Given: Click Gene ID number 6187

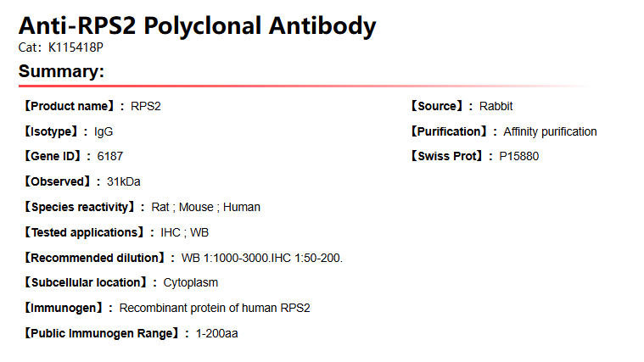Looking at the screenshot, I should pos(110,156).
